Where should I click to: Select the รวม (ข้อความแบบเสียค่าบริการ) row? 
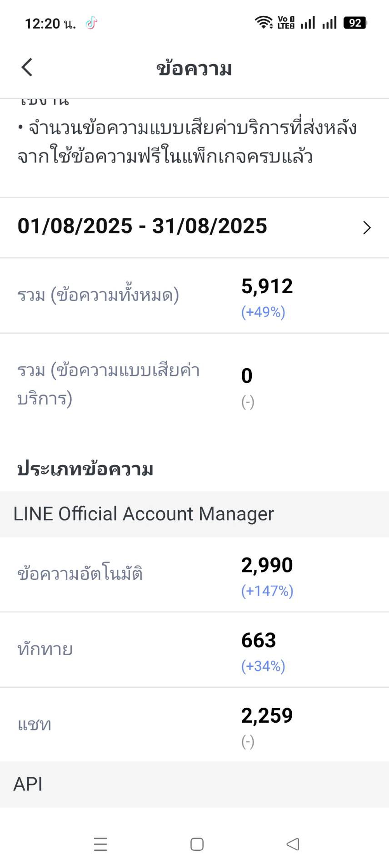[194, 385]
